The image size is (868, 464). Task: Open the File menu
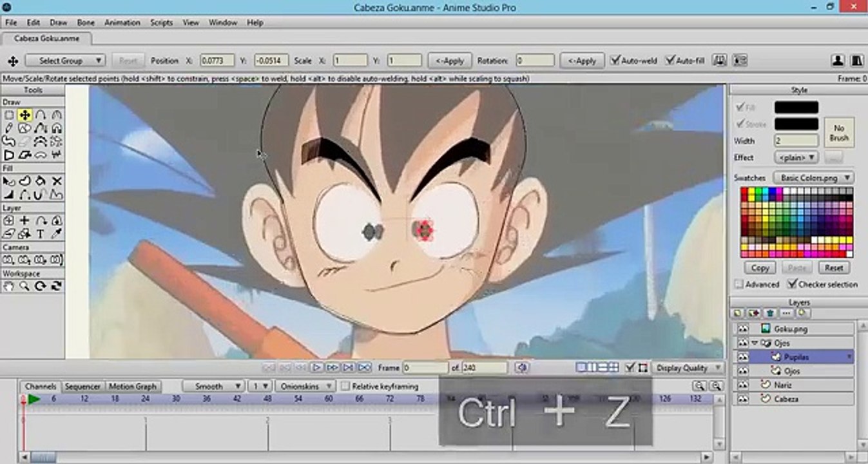pos(11,23)
